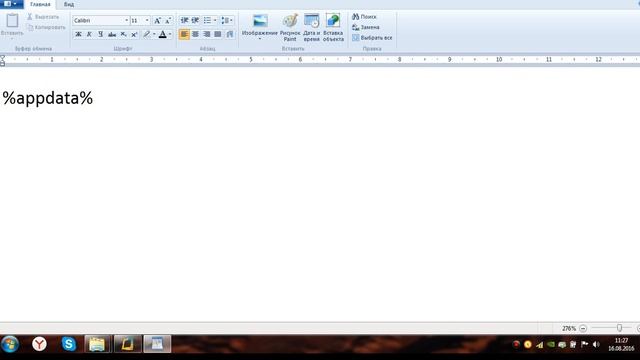Open Yandex Browser from the taskbar
The width and height of the screenshot is (640, 360).
coord(39,344)
